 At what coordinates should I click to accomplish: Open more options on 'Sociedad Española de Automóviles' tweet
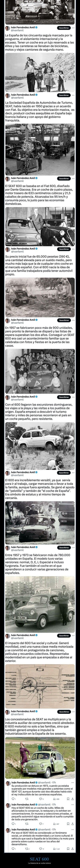[x=73, y=95]
